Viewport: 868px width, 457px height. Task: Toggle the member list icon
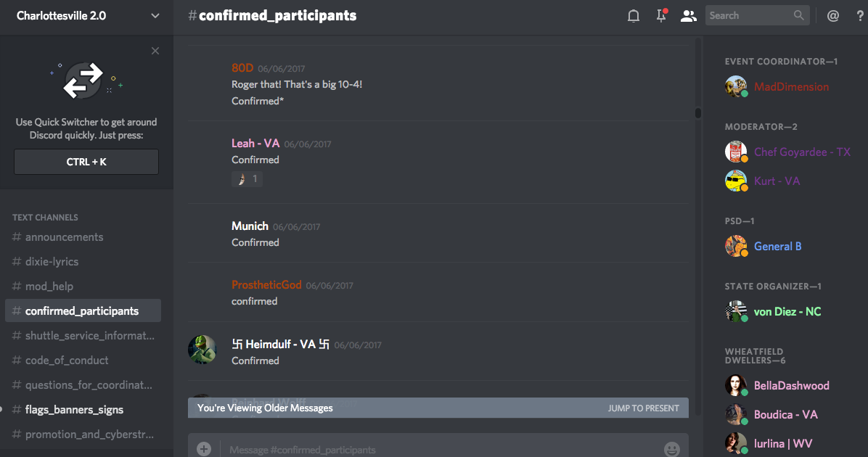coord(688,15)
